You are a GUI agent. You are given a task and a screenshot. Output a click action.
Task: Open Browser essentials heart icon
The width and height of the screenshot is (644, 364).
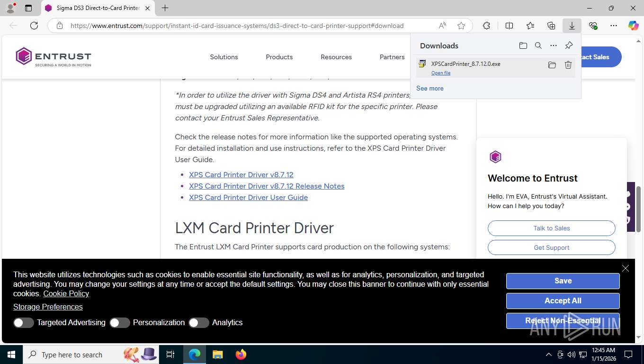point(593,26)
